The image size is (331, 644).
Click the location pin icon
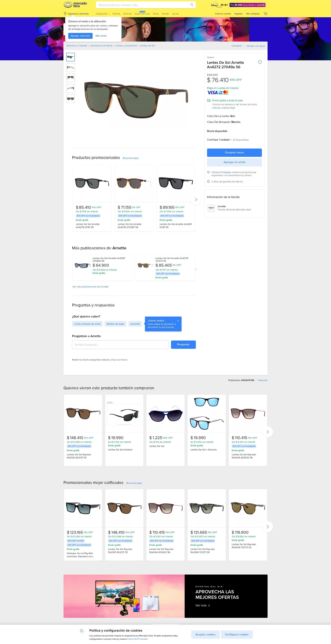pyautogui.click(x=65, y=13)
